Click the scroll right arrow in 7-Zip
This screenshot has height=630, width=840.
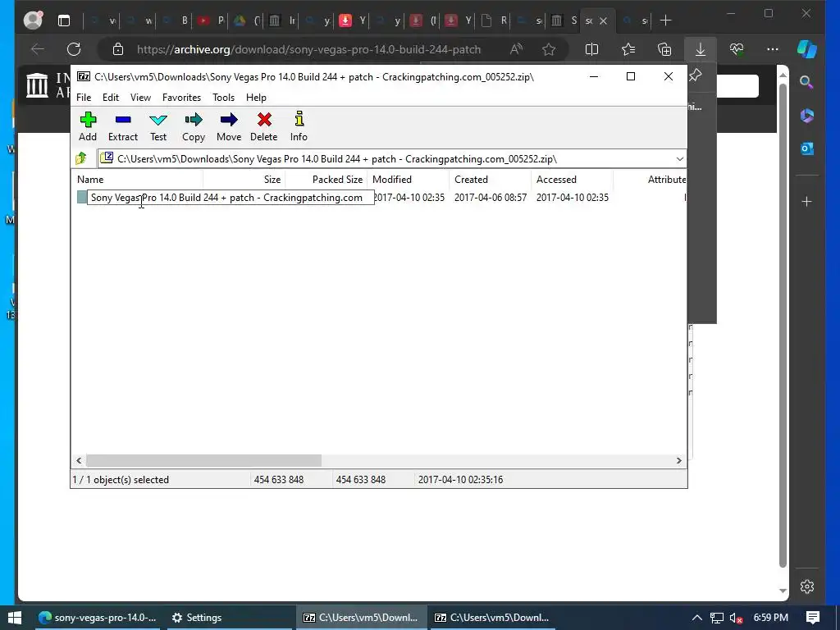tap(678, 461)
